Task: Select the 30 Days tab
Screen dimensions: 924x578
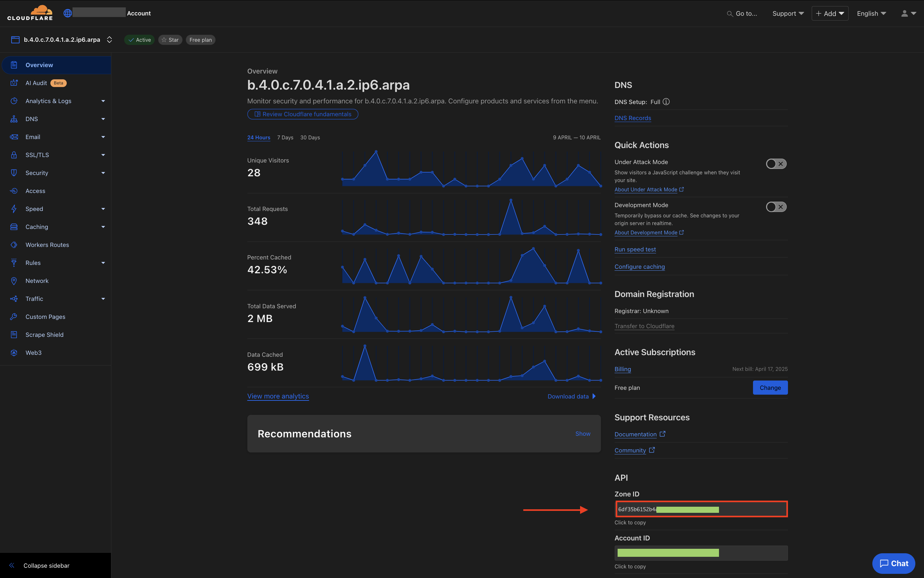Action: click(x=310, y=137)
